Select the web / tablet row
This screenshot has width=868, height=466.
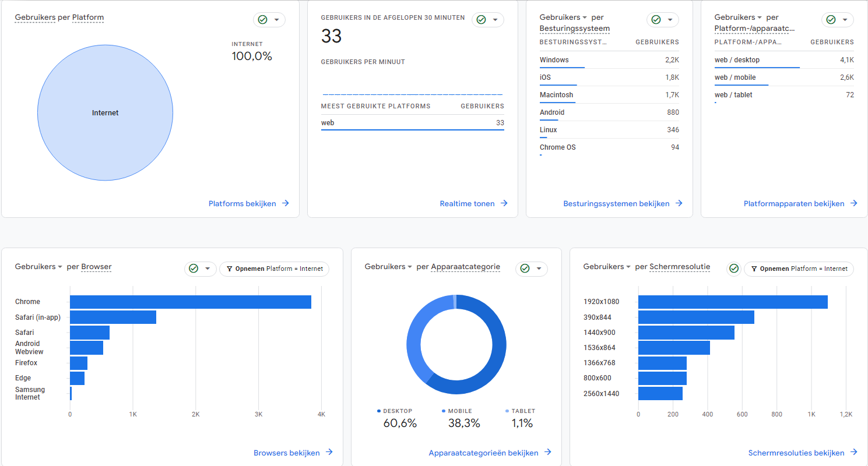pos(784,95)
